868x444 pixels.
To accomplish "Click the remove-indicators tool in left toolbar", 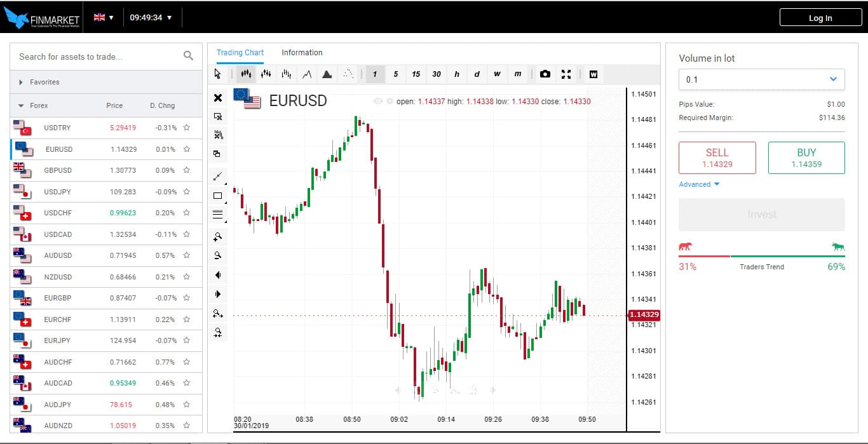I will pyautogui.click(x=218, y=135).
